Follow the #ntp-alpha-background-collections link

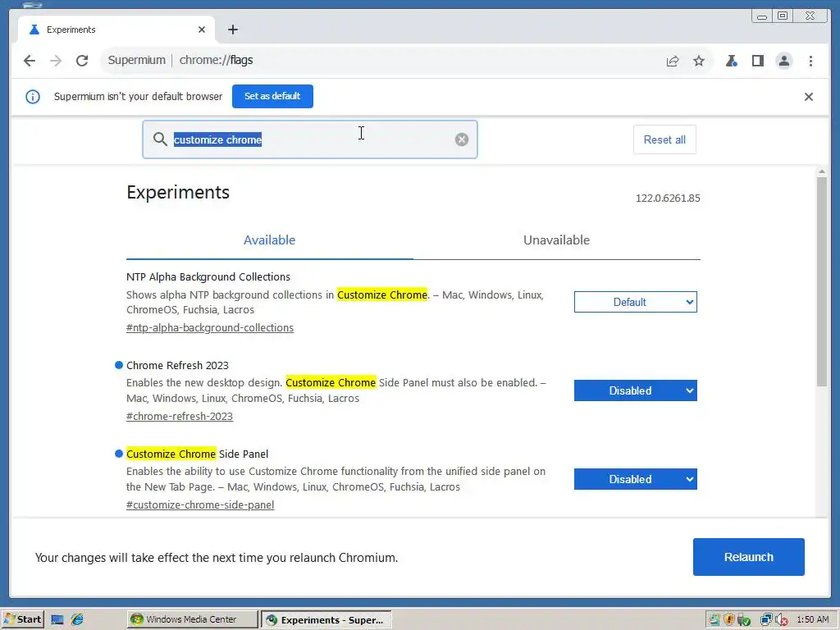click(x=210, y=328)
